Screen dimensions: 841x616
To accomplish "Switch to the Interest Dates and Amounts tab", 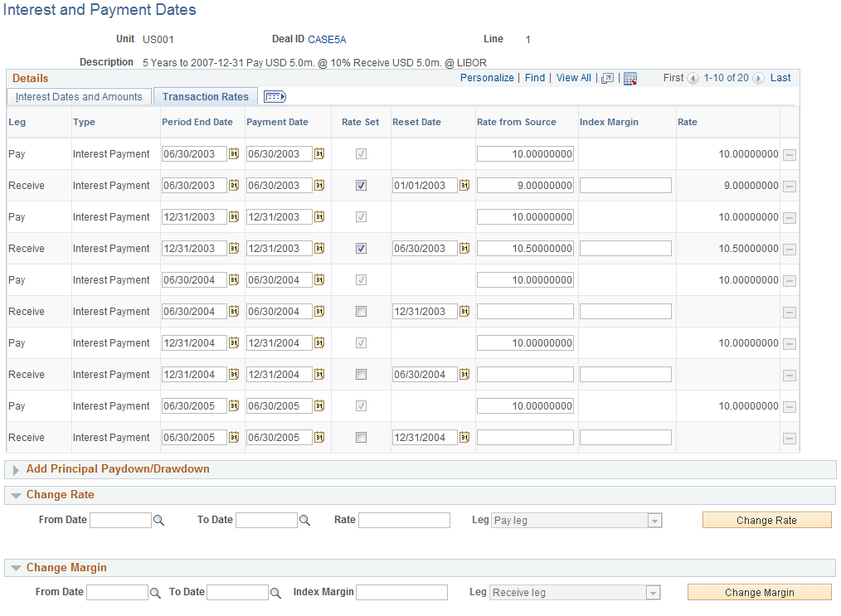I will tap(79, 96).
